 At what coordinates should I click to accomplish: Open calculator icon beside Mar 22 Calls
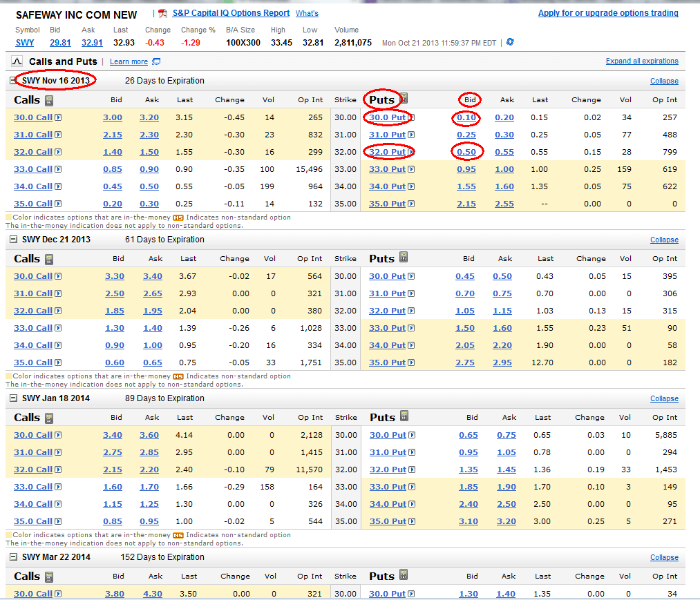pyautogui.click(x=49, y=577)
